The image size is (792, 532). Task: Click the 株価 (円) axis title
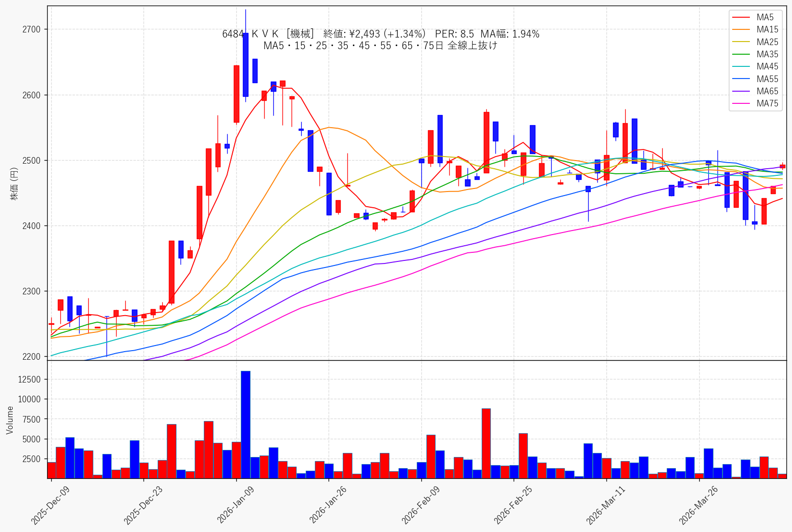pos(14,183)
